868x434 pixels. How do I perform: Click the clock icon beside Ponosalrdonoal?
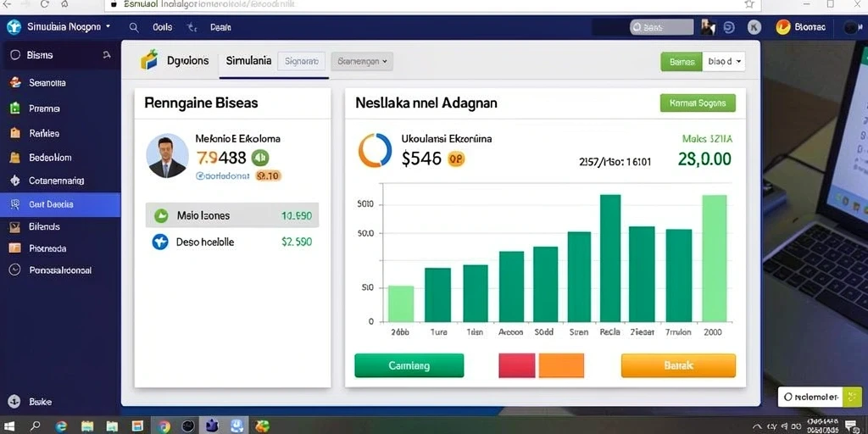coord(15,270)
